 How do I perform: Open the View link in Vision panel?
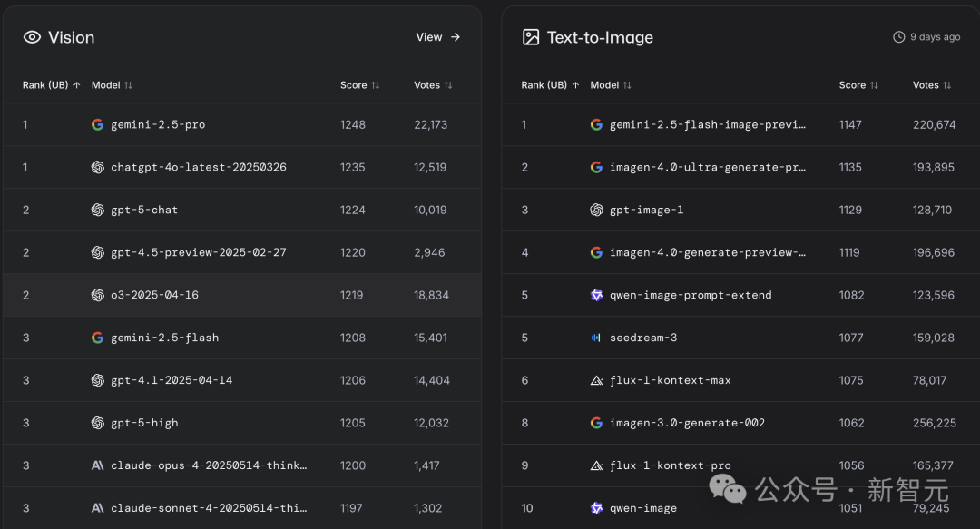click(438, 37)
